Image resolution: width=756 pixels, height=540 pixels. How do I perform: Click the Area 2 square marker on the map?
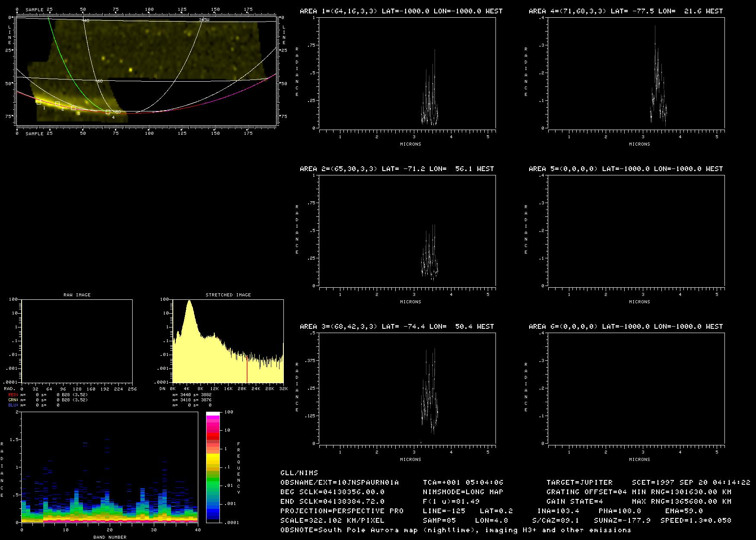click(57, 104)
